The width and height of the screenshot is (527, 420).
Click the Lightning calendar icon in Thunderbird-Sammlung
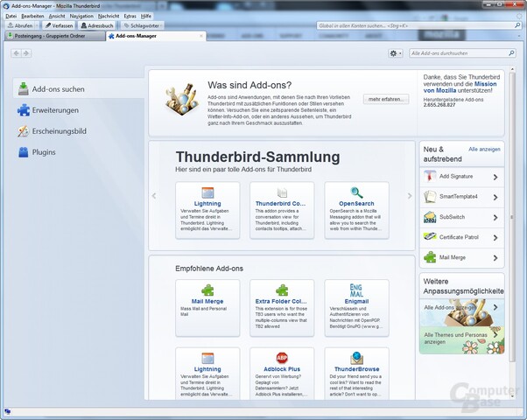click(207, 192)
